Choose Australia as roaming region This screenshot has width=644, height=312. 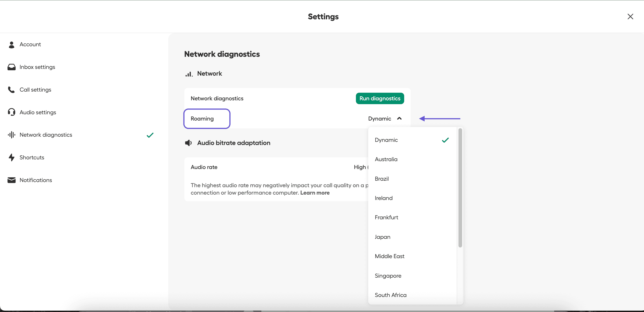point(386,159)
